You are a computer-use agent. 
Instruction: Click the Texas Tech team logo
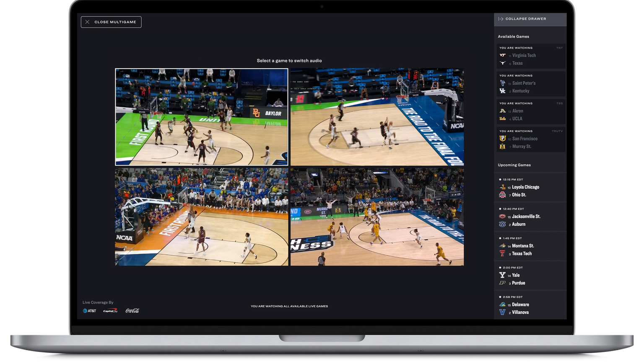click(502, 253)
